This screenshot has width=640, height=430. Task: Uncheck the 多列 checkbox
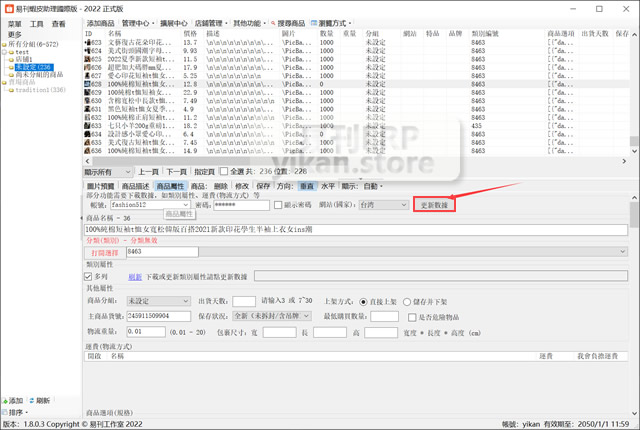[89, 277]
